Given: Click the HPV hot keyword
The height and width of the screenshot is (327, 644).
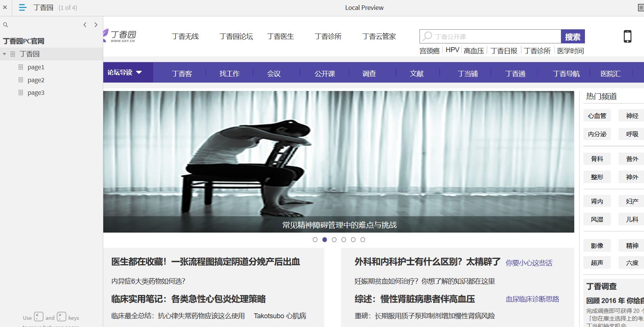Looking at the screenshot, I should point(452,50).
